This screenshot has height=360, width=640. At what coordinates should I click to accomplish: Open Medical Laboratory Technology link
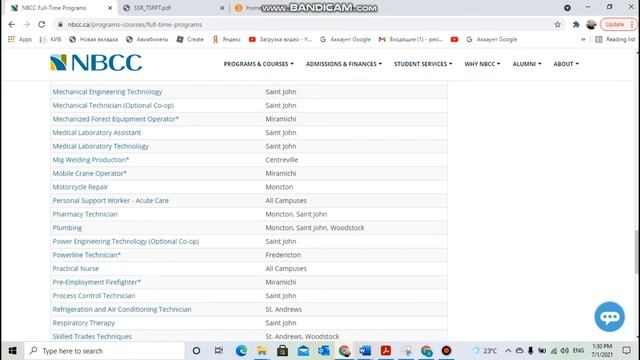(x=100, y=146)
